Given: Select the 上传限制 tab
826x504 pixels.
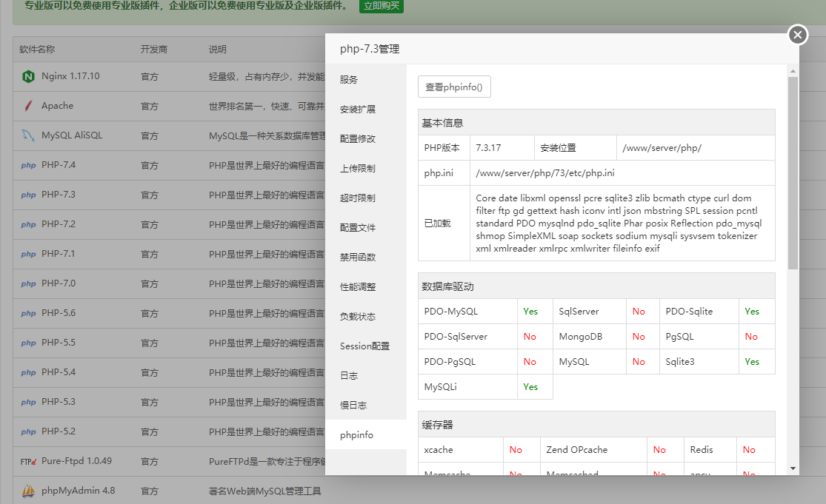Looking at the screenshot, I should click(x=366, y=168).
